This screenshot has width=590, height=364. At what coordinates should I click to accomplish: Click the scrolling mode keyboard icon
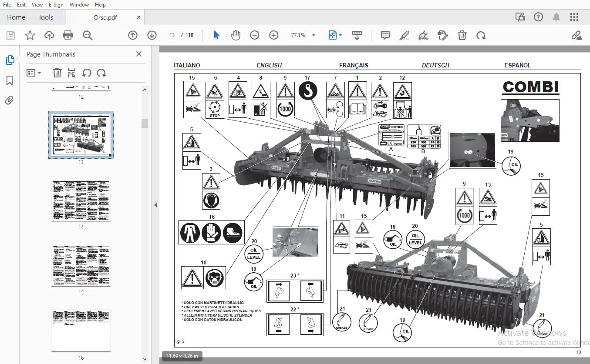(357, 35)
